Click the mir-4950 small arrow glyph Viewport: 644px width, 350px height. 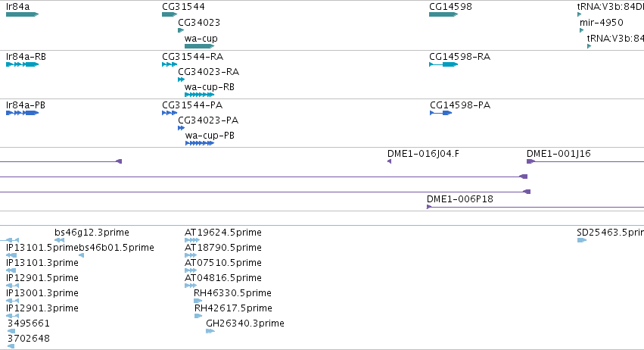pyautogui.click(x=582, y=30)
